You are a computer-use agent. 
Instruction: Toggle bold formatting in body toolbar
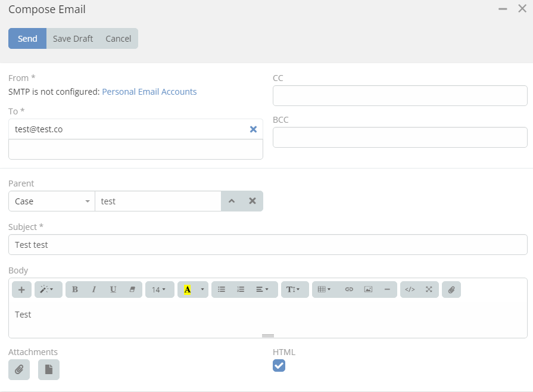click(x=75, y=290)
